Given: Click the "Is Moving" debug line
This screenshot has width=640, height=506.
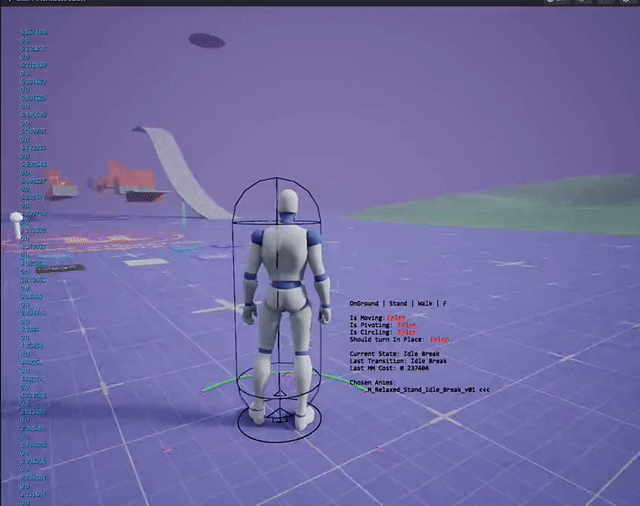Looking at the screenshot, I should click(378, 318).
